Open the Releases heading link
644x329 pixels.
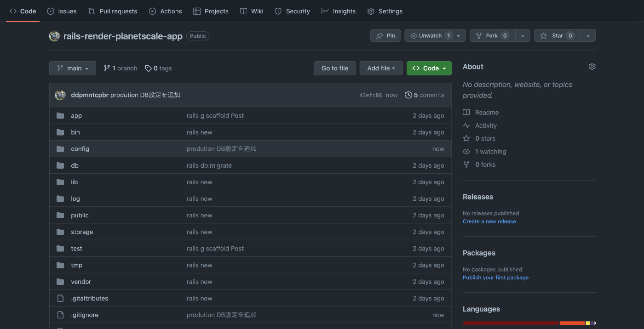coord(478,197)
